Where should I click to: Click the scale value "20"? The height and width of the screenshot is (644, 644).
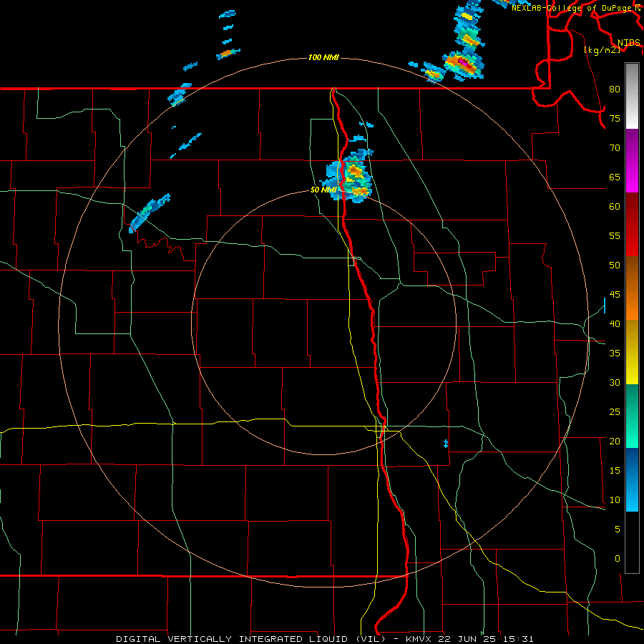[615, 441]
